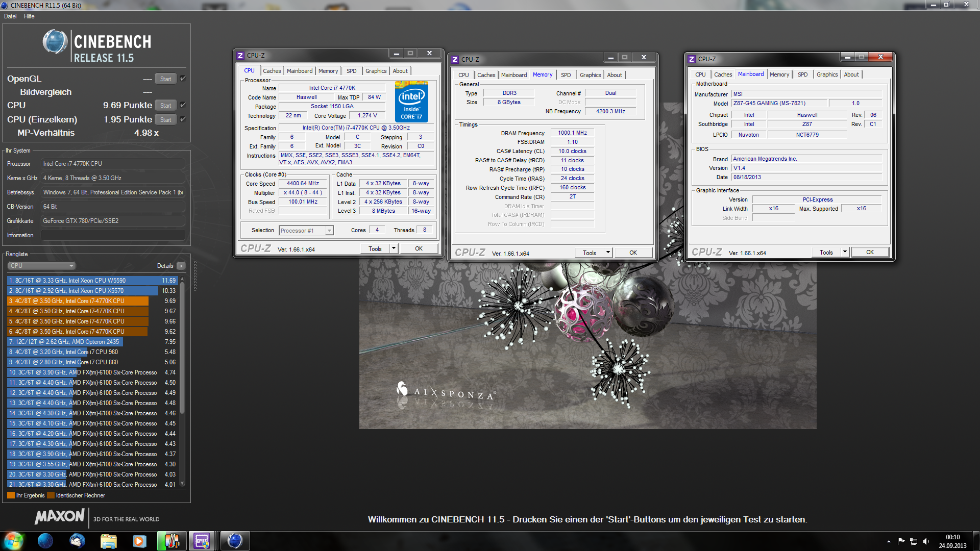Open the volume speaker tray icon
Screen dimensions: 980x551
(926, 541)
